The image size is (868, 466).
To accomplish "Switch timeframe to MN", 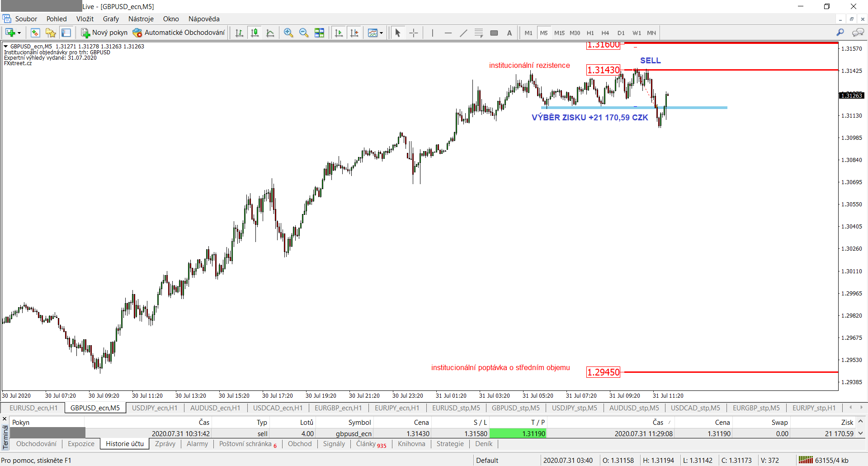I will coord(651,33).
